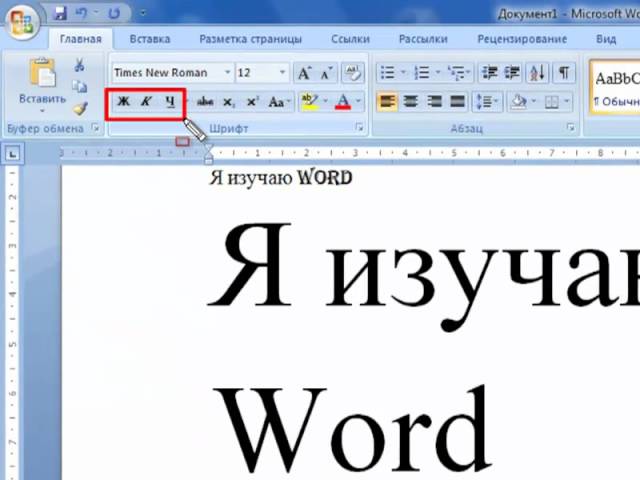This screenshot has height=480, width=640.
Task: Activate the Format Painter brush
Action: 80,108
